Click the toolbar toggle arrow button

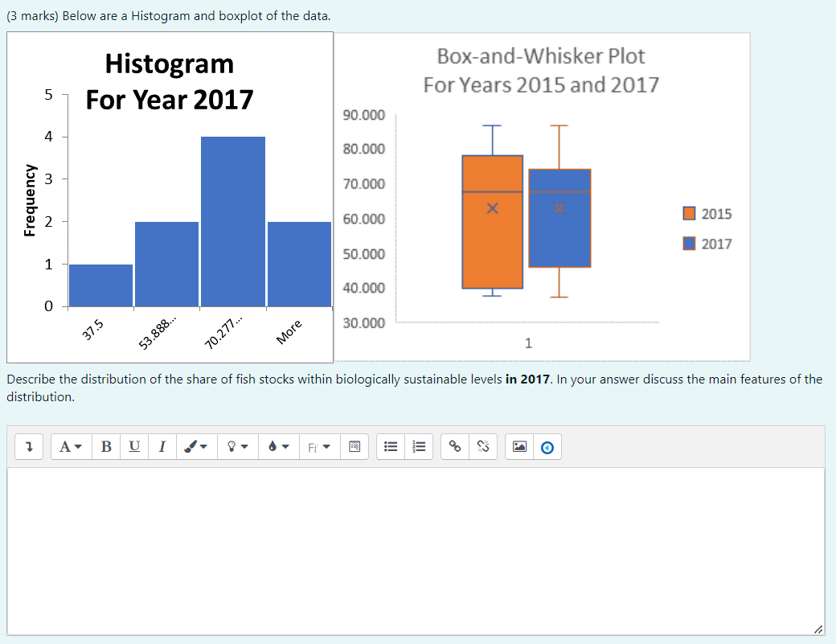pyautogui.click(x=29, y=447)
